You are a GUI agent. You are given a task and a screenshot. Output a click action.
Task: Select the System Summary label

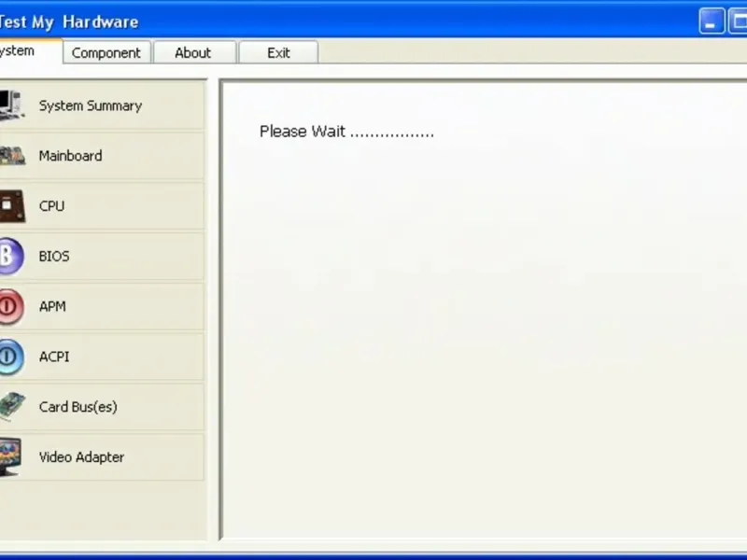pyautogui.click(x=91, y=105)
